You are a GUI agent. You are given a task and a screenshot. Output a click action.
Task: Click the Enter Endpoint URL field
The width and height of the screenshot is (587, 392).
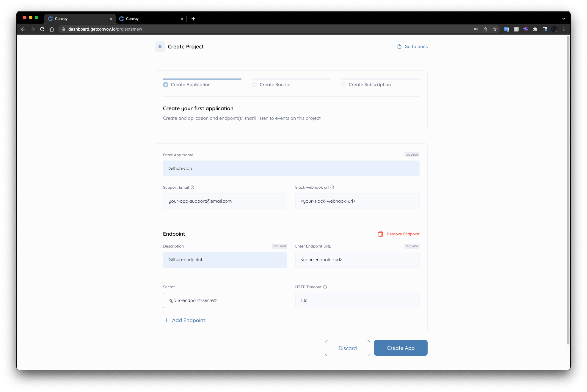pos(357,260)
